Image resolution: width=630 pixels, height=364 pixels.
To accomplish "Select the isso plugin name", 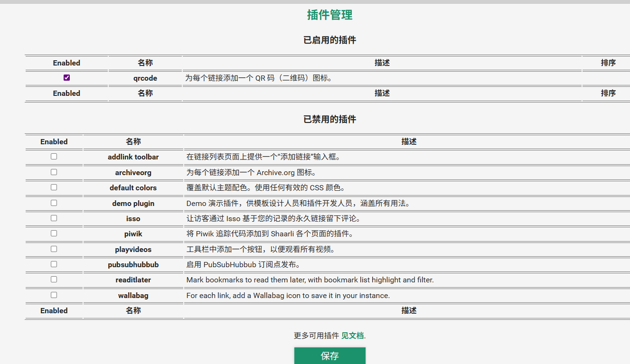I will pos(133,219).
